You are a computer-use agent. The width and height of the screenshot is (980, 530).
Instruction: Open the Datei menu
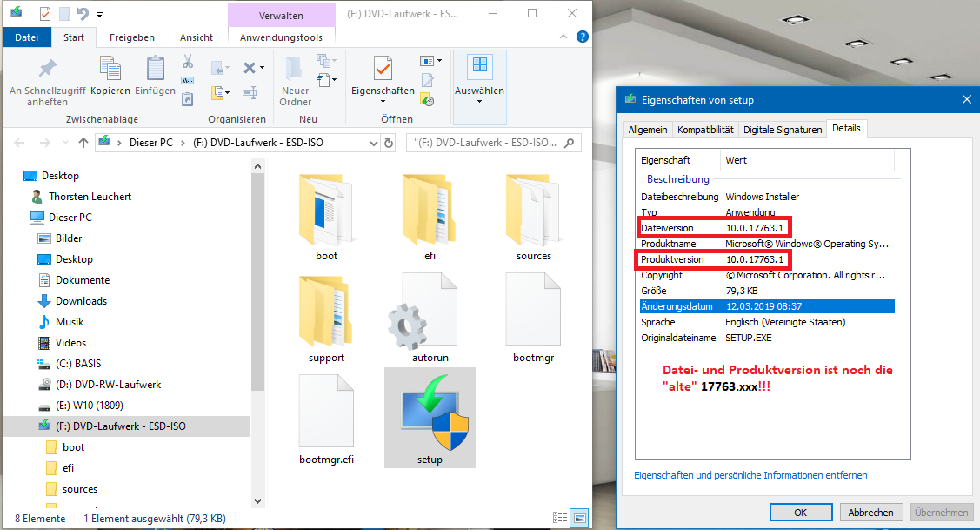[x=26, y=37]
